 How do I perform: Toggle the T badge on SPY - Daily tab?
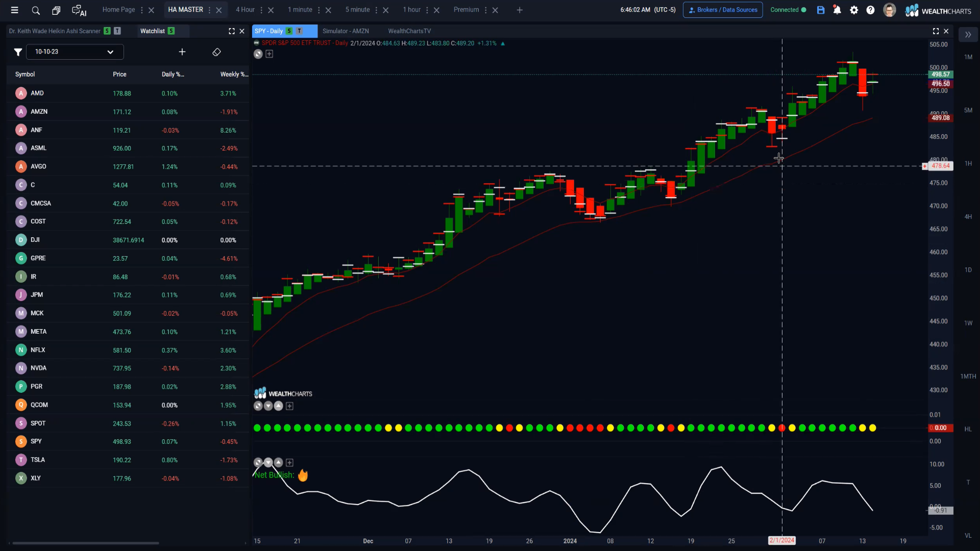click(300, 31)
